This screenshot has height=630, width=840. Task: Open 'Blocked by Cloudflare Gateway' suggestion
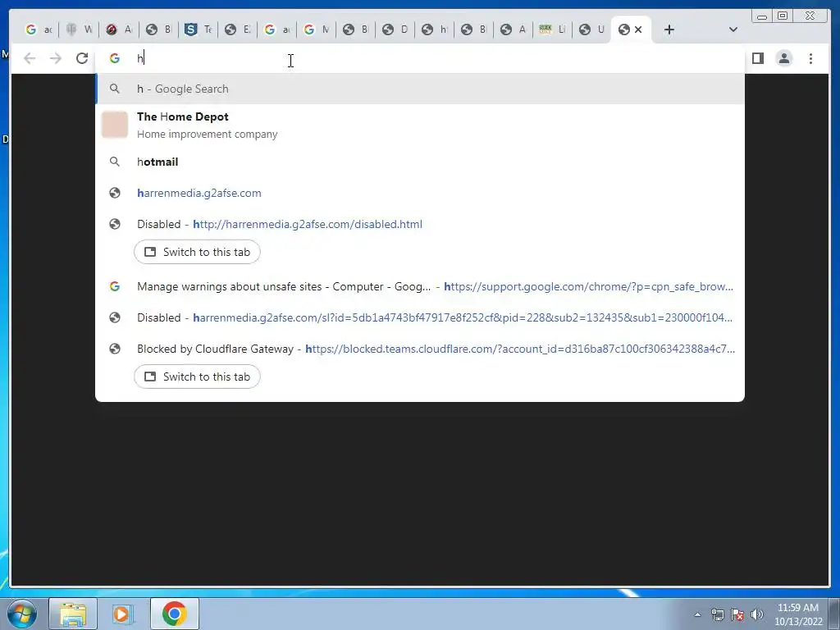420,349
